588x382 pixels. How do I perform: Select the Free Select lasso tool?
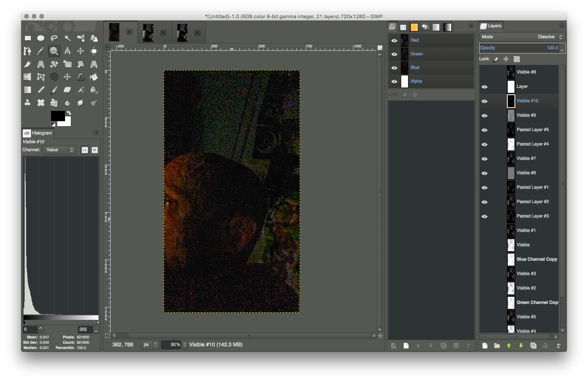click(x=54, y=38)
